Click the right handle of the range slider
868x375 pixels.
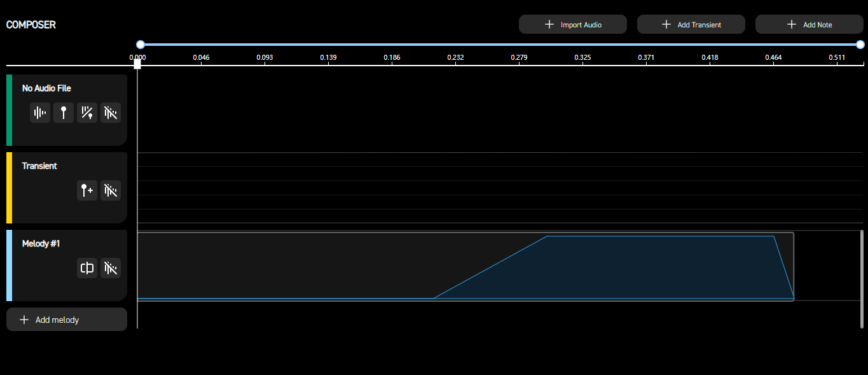(x=860, y=45)
